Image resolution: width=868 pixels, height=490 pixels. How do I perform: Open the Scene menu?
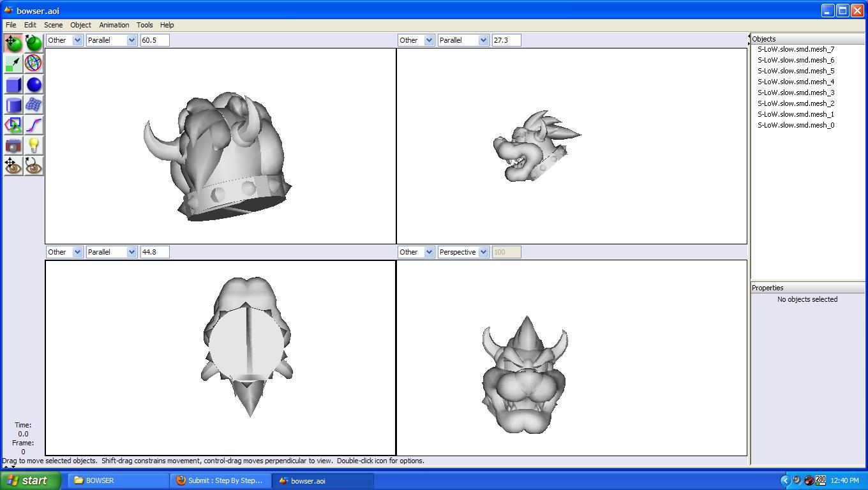click(53, 25)
